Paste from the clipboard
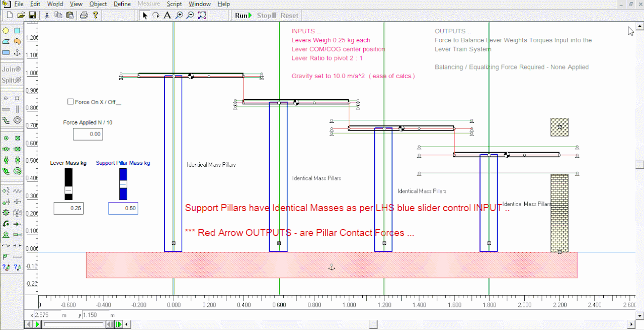This screenshot has width=644, height=330. click(70, 15)
